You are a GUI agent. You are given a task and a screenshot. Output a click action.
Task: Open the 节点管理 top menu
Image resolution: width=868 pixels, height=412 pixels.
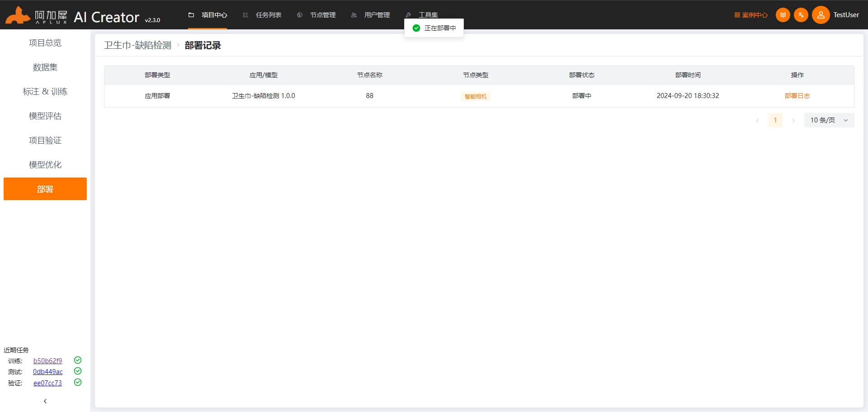pyautogui.click(x=316, y=15)
